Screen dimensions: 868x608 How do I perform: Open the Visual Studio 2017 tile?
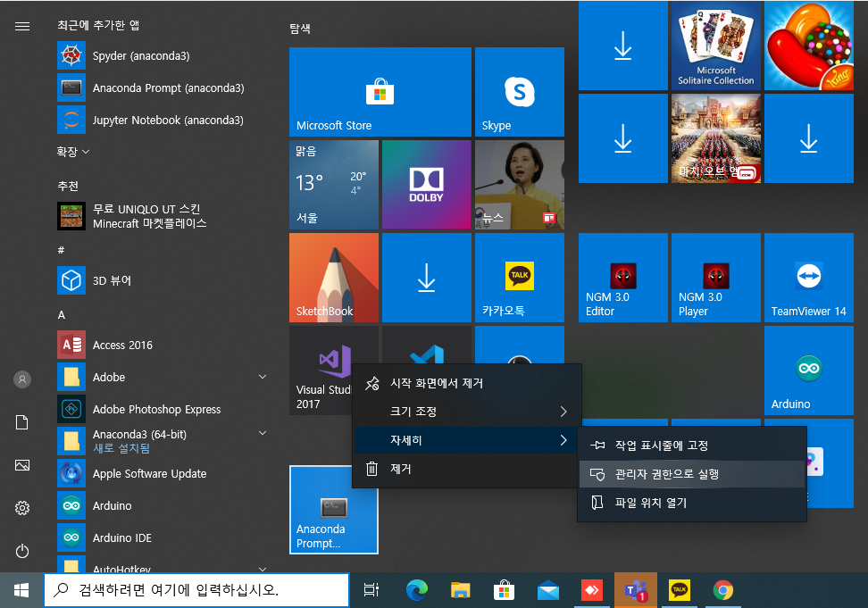[x=321, y=371]
